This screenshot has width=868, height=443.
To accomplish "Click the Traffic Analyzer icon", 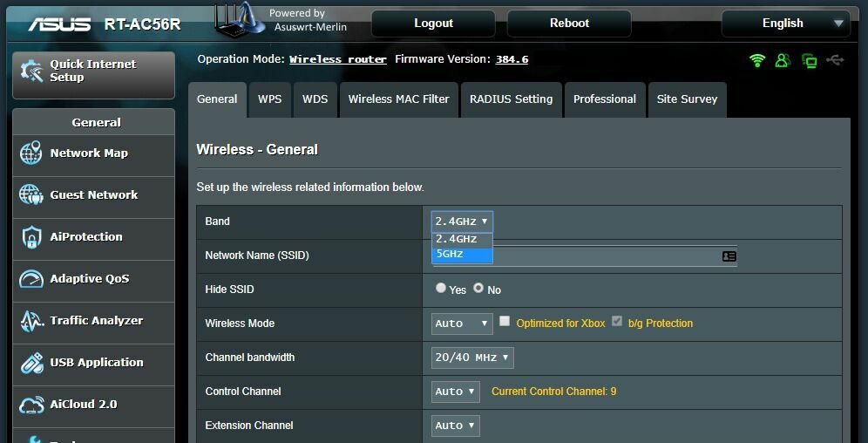I will (x=31, y=321).
